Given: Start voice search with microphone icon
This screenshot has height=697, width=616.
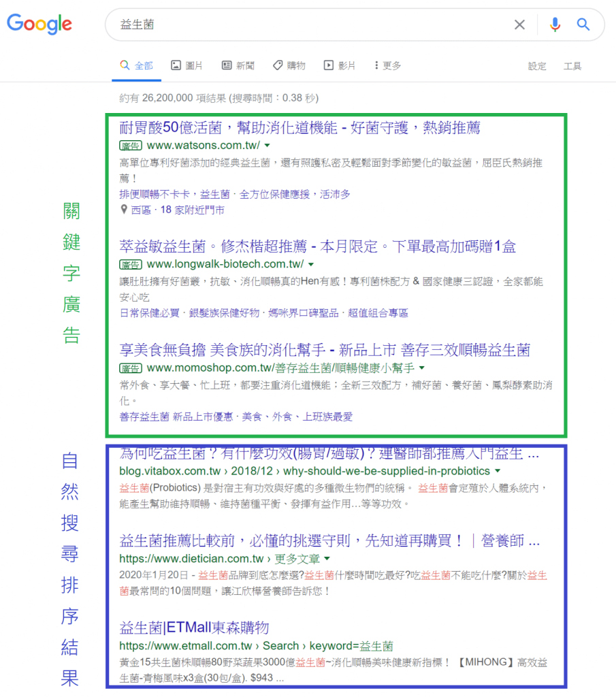Looking at the screenshot, I should coord(555,25).
